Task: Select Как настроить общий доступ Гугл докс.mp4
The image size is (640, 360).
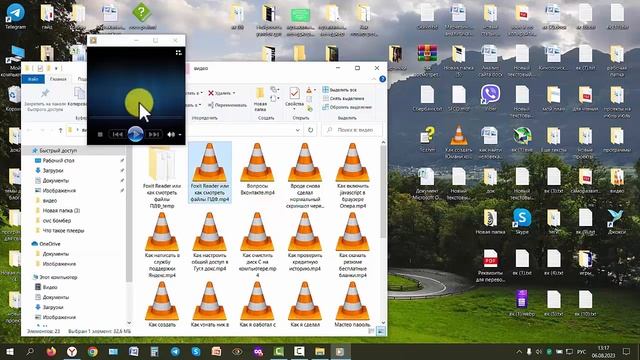Action: 209,242
